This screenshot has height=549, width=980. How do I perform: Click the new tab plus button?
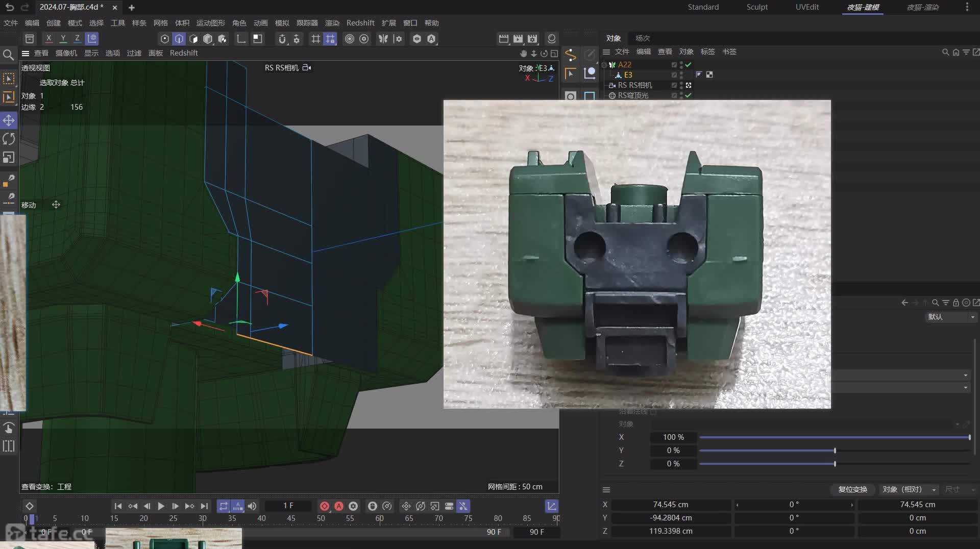pos(132,8)
